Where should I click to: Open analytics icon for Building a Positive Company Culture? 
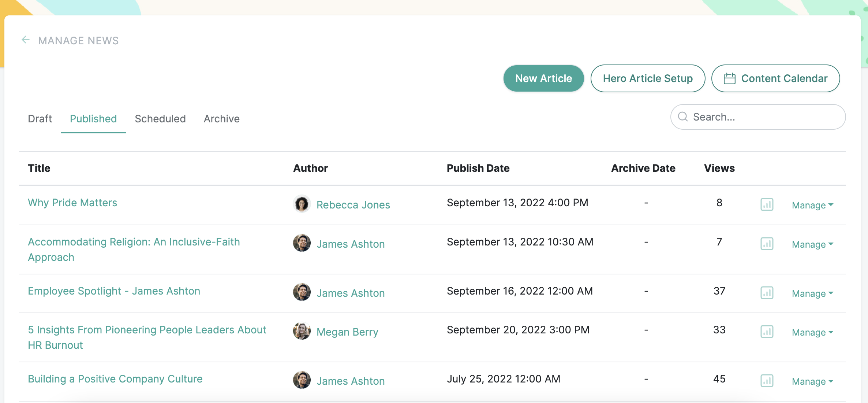pyautogui.click(x=767, y=381)
